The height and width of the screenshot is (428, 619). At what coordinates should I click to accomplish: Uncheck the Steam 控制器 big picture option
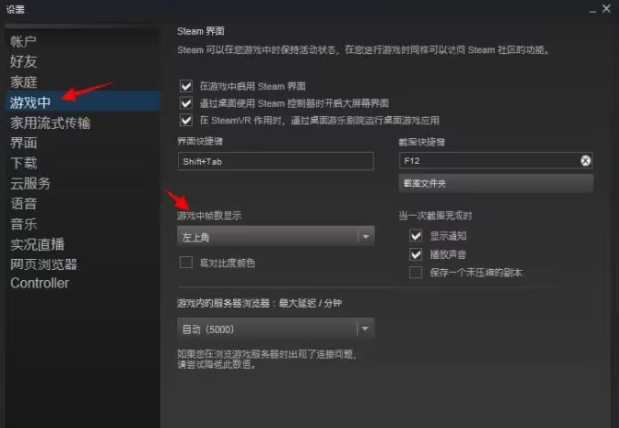pyautogui.click(x=186, y=103)
